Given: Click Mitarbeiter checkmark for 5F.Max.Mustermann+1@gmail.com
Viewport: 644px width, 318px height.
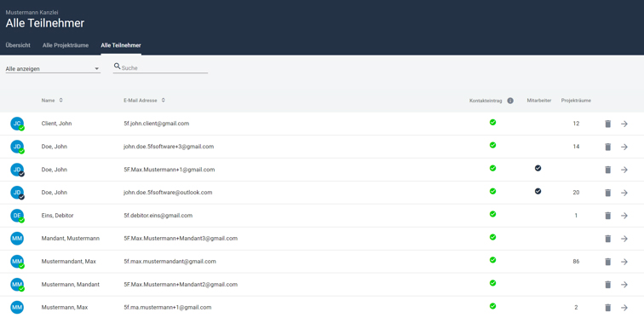Looking at the screenshot, I should [x=538, y=168].
